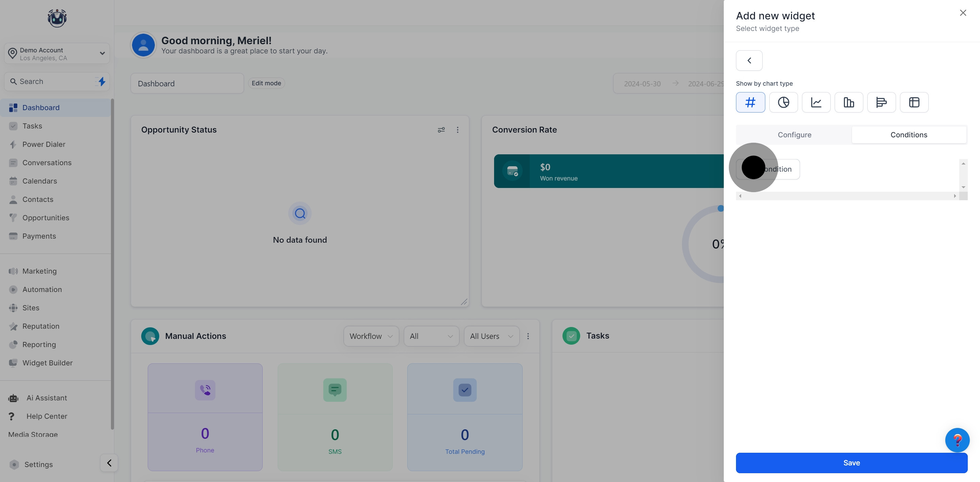Select the pie chart type icon

pyautogui.click(x=783, y=102)
